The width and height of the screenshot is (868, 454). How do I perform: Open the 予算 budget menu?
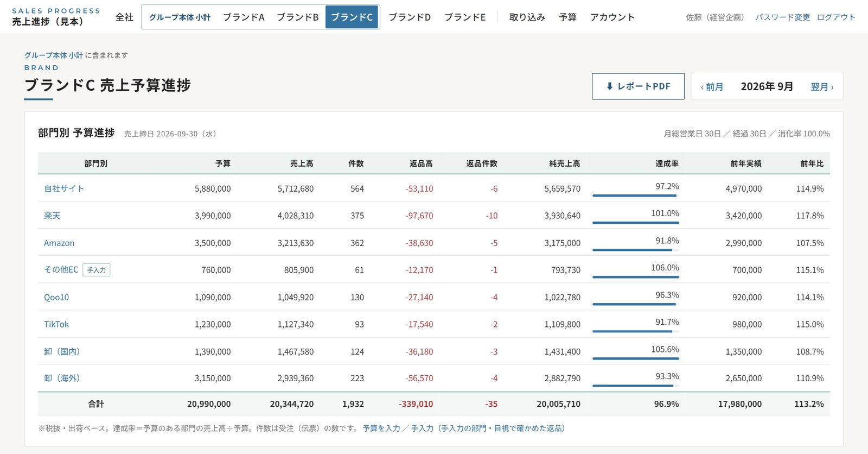tap(568, 17)
